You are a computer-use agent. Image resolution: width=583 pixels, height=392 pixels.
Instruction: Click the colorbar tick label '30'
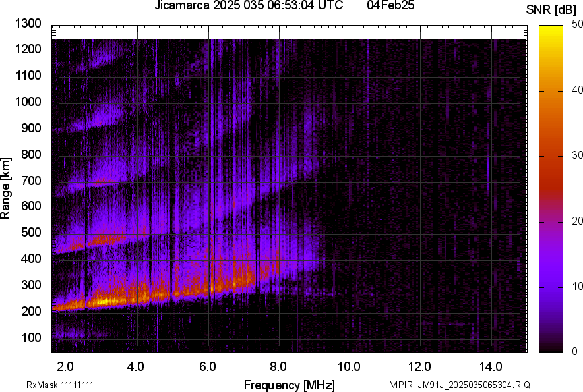577,155
